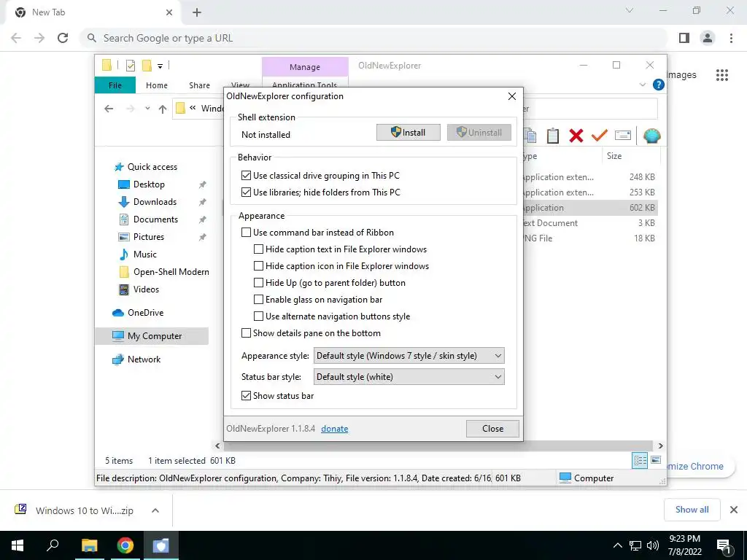Open the Windows Start menu
This screenshot has width=747, height=560.
[18, 545]
